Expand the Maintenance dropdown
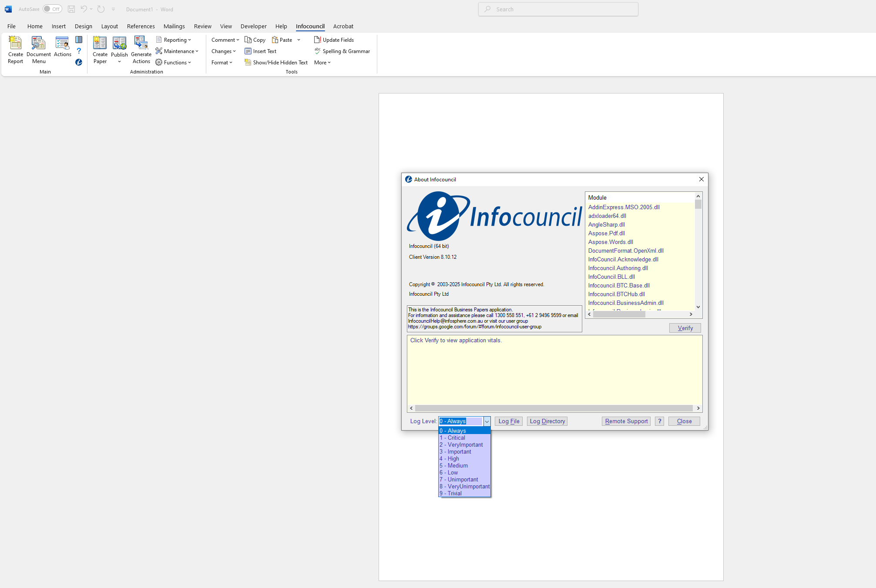 [177, 51]
